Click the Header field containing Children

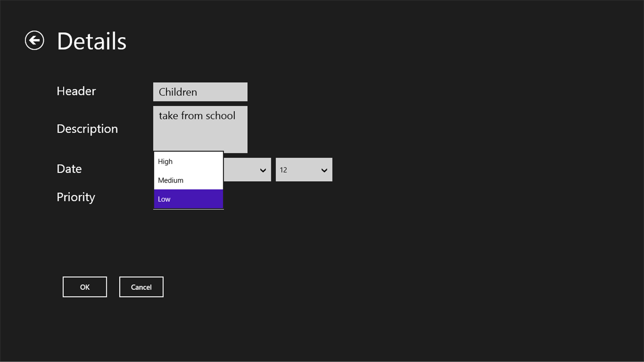[200, 92]
